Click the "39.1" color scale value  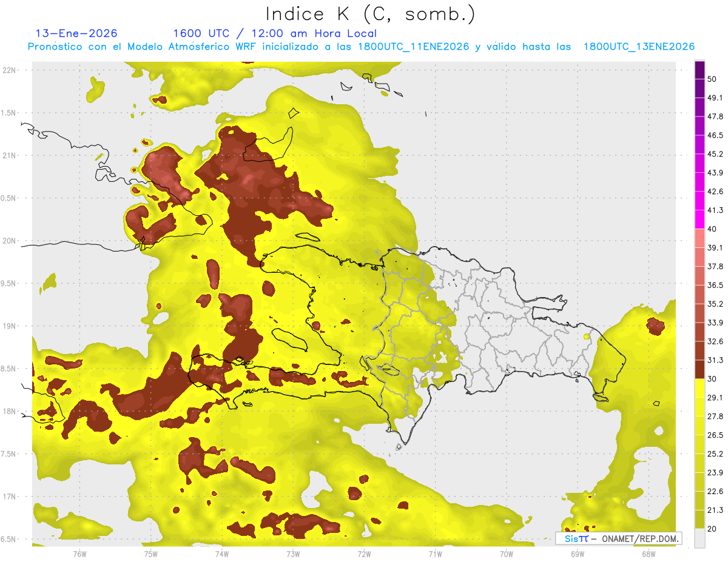[x=715, y=248]
